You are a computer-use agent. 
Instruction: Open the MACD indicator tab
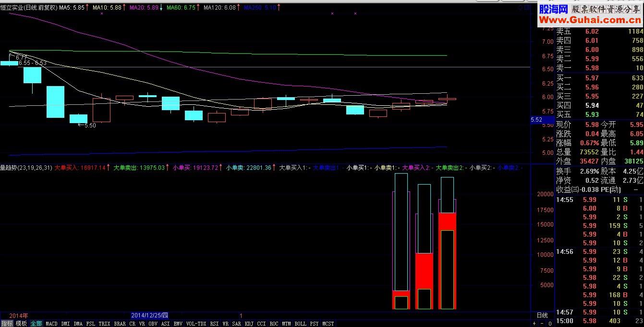(51, 324)
